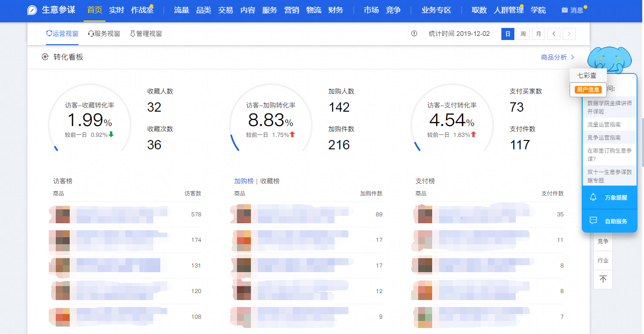Select the 日 time granularity
The image size is (644, 334).
[508, 34]
